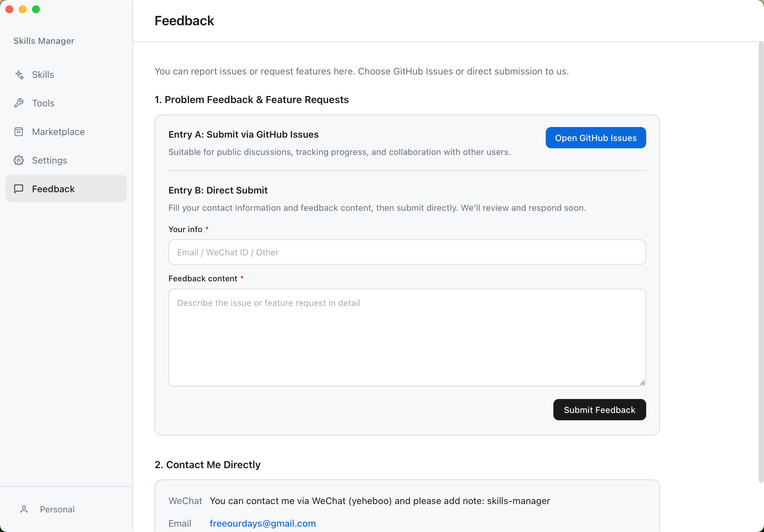Select Personal account label in sidebar
The height and width of the screenshot is (532, 764).
(57, 509)
